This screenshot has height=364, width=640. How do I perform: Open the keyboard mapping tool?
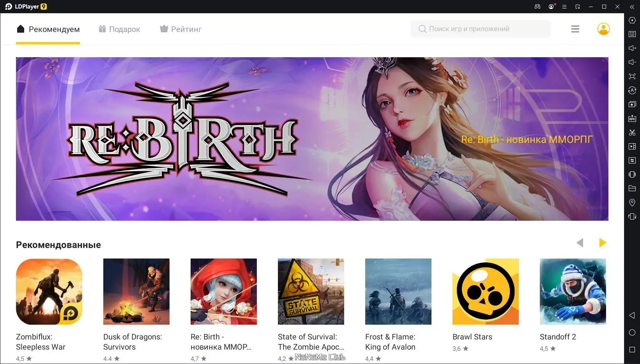632,34
